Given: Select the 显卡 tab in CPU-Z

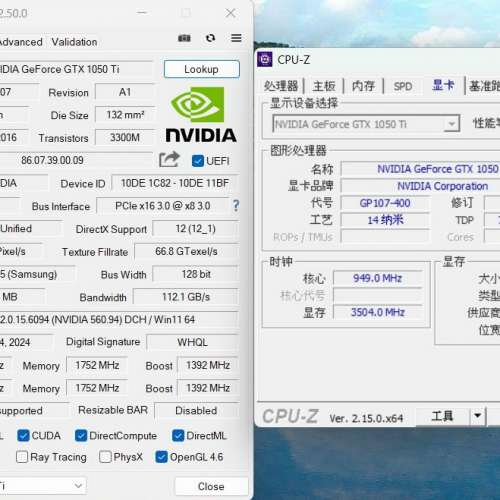Looking at the screenshot, I should point(443,85).
